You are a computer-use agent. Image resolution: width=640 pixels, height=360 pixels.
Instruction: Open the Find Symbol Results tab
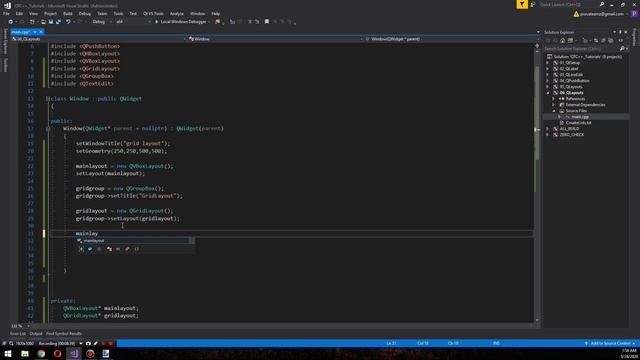pyautogui.click(x=64, y=334)
